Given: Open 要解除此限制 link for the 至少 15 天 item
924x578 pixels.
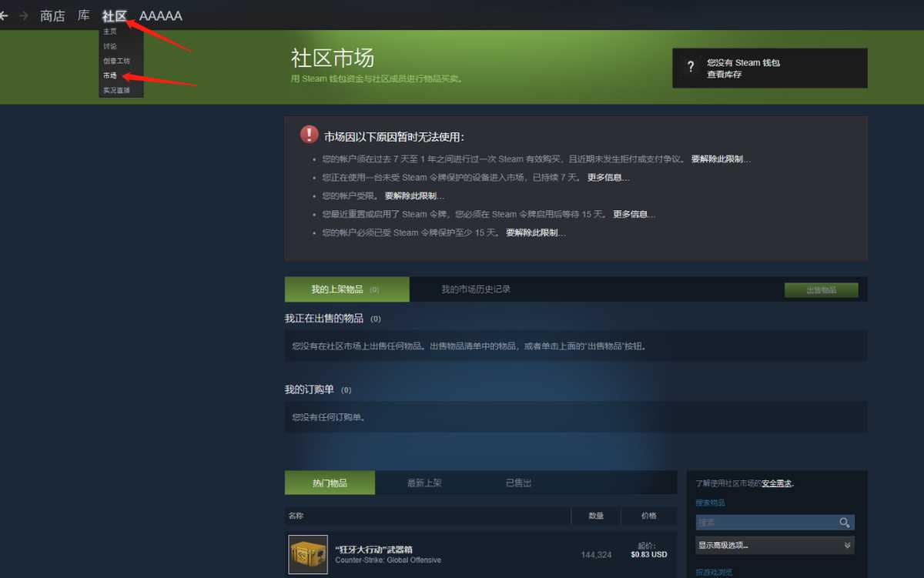Looking at the screenshot, I should tap(536, 232).
